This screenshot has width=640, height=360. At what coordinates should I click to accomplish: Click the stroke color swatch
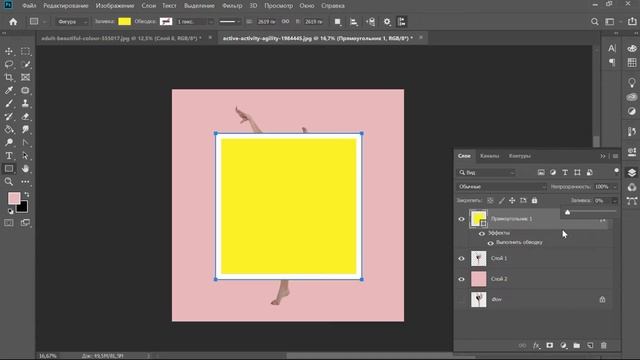pyautogui.click(x=166, y=22)
